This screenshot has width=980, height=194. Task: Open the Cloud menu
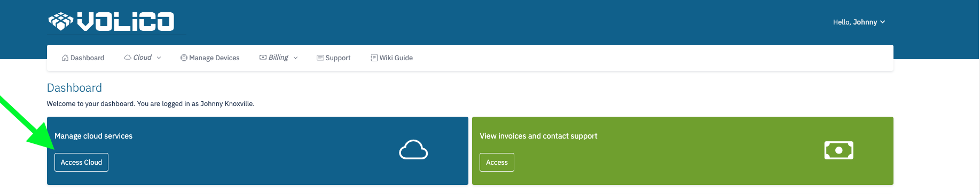[x=143, y=58]
